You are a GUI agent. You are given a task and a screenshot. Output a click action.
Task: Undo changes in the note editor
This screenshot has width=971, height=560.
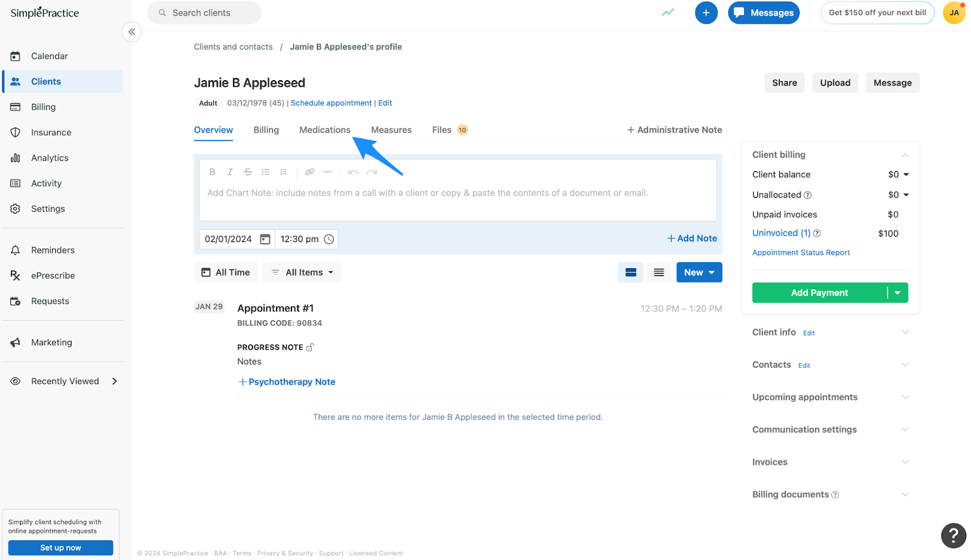point(353,172)
